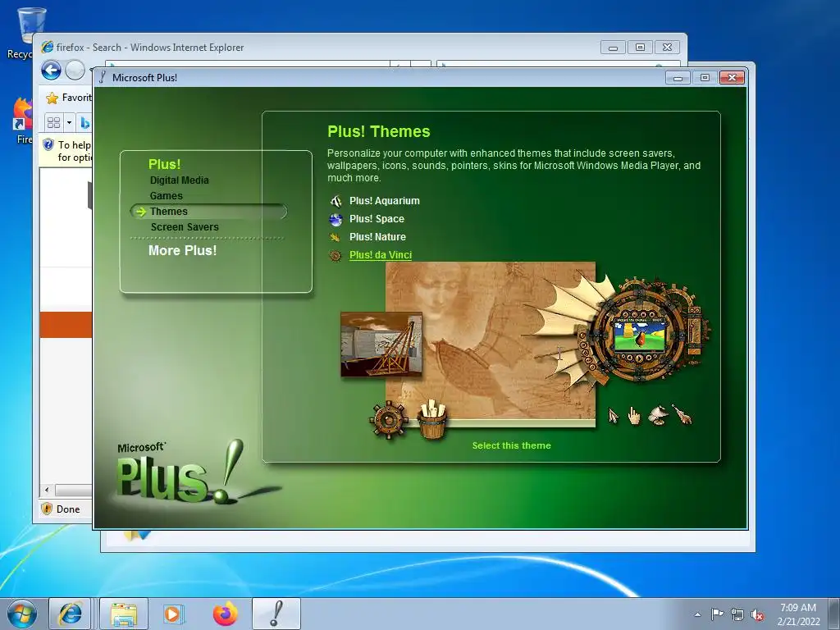Open Games in Plus! menu
The image size is (840, 630).
(x=166, y=195)
